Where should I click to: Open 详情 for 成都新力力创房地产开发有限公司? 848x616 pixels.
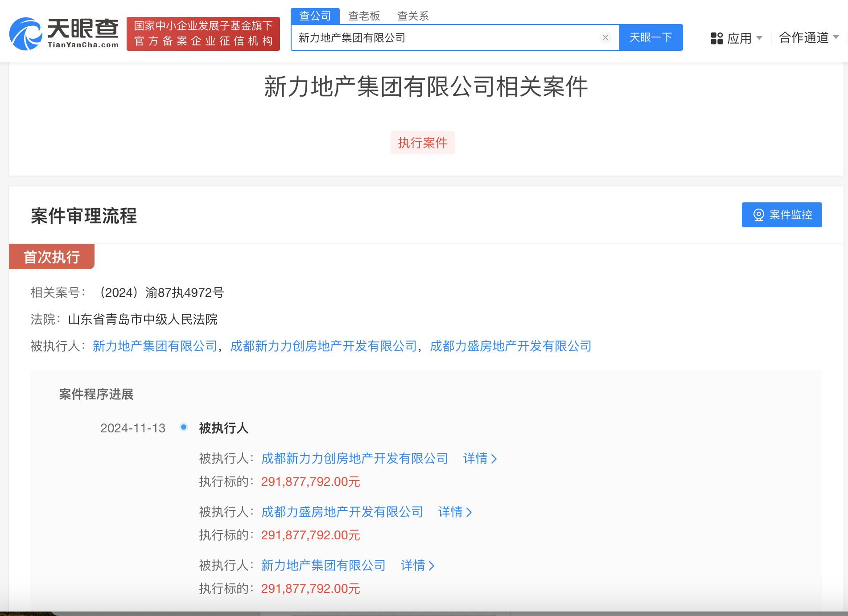click(x=480, y=458)
